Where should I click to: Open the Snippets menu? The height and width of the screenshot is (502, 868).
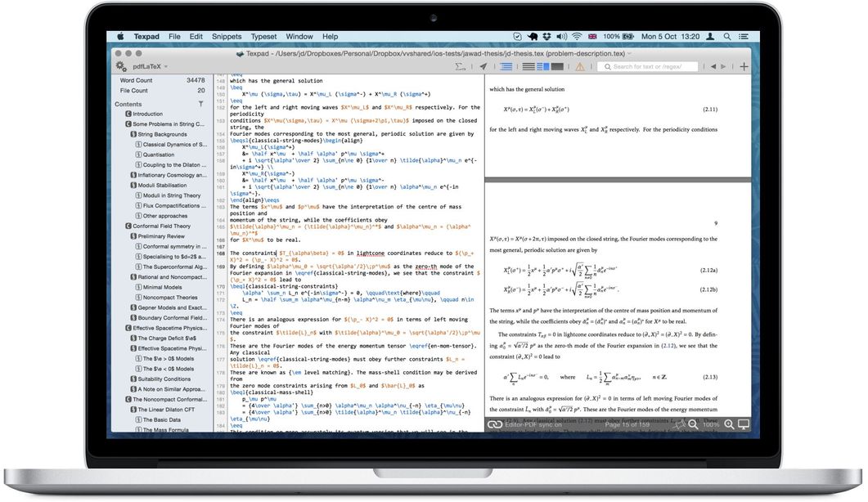tap(227, 37)
